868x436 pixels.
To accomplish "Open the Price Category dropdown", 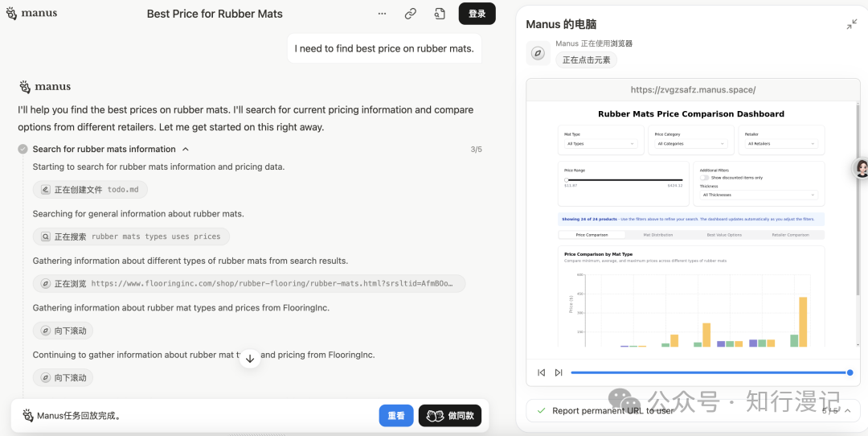I will tap(691, 143).
